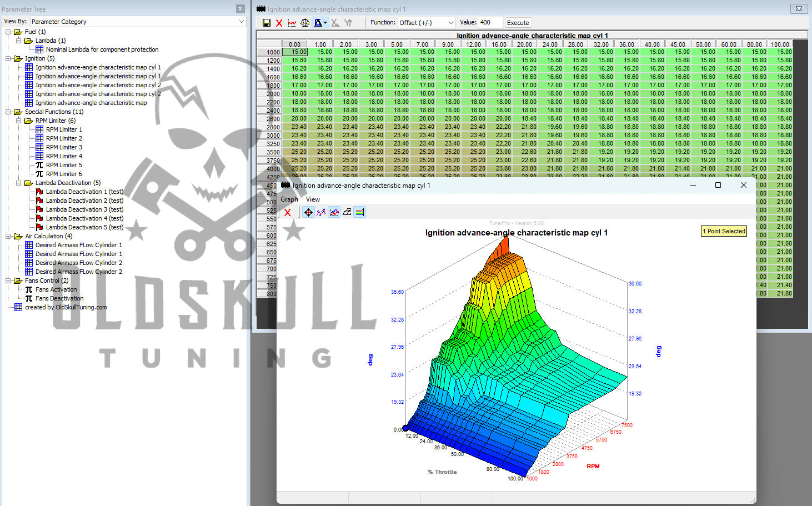This screenshot has width=812, height=506.
Task: Click the table icon next to RPM Limiter 1
Action: pos(39,129)
